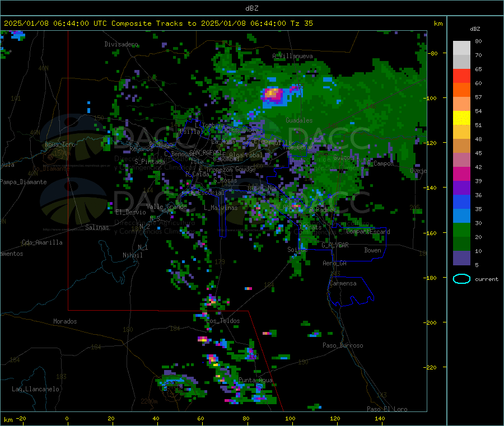Select the light blue 30-35 dBZ swatch
Image resolution: width=504 pixels, height=426 pixels.
[461, 216]
